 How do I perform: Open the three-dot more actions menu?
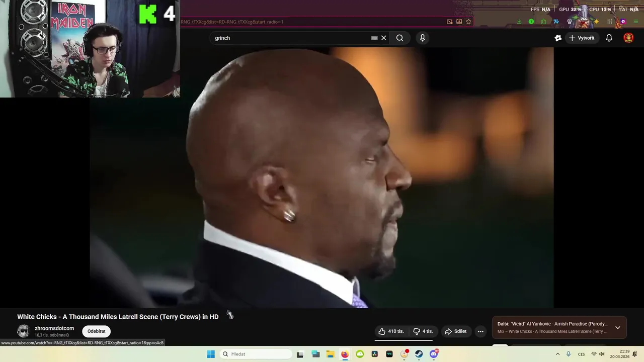click(480, 331)
